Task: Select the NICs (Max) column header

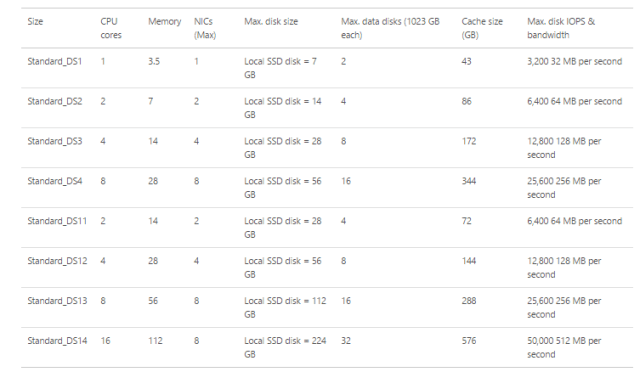Action: [x=205, y=28]
